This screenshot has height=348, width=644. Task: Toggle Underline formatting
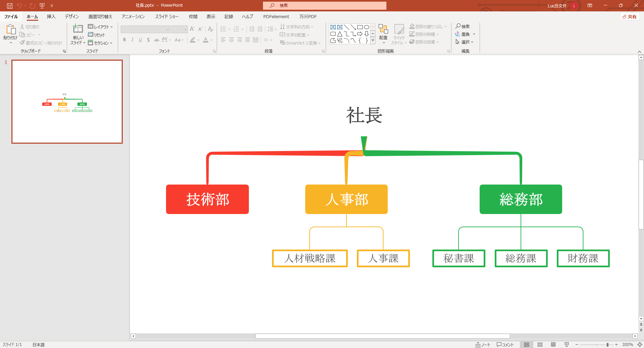140,40
